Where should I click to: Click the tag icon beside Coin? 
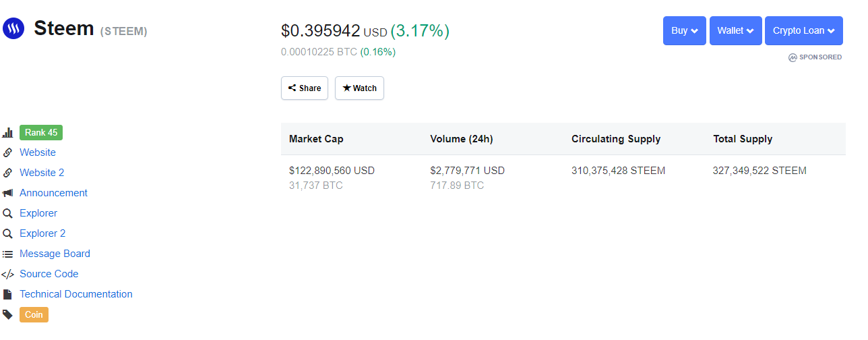point(8,314)
